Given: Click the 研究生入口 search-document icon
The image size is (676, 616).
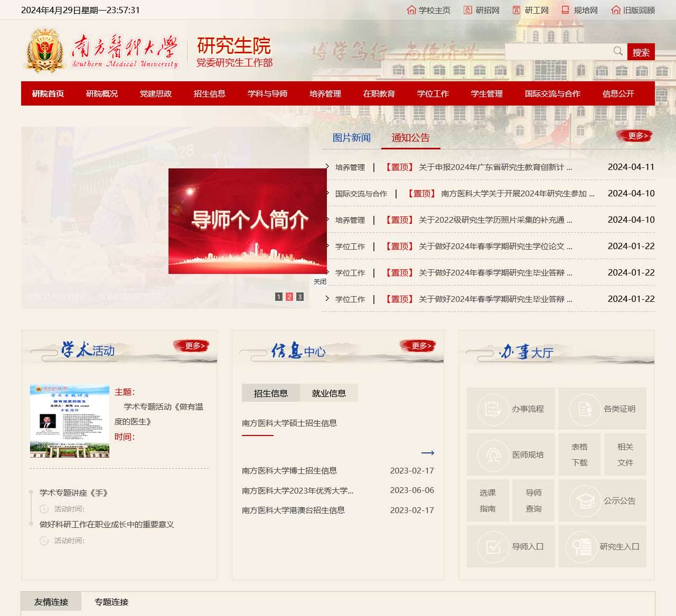Looking at the screenshot, I should [x=581, y=546].
